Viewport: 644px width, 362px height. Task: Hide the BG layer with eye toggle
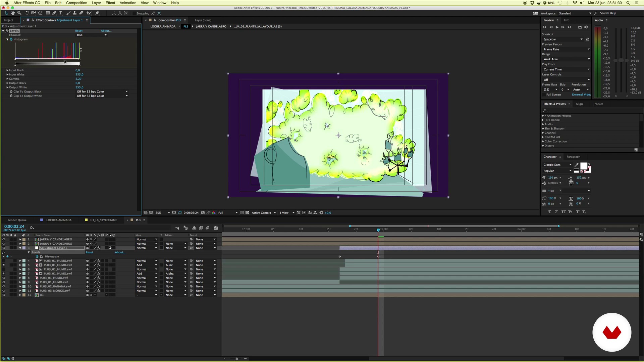4,295
